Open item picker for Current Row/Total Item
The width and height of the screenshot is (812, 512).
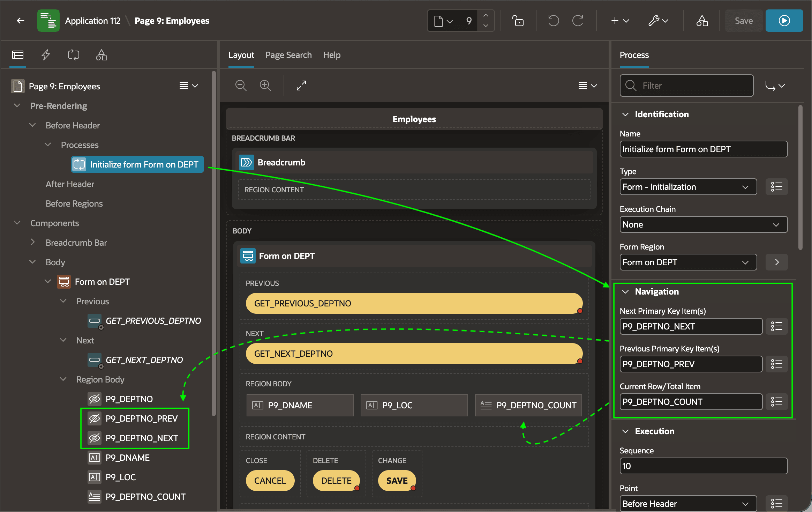pyautogui.click(x=777, y=402)
